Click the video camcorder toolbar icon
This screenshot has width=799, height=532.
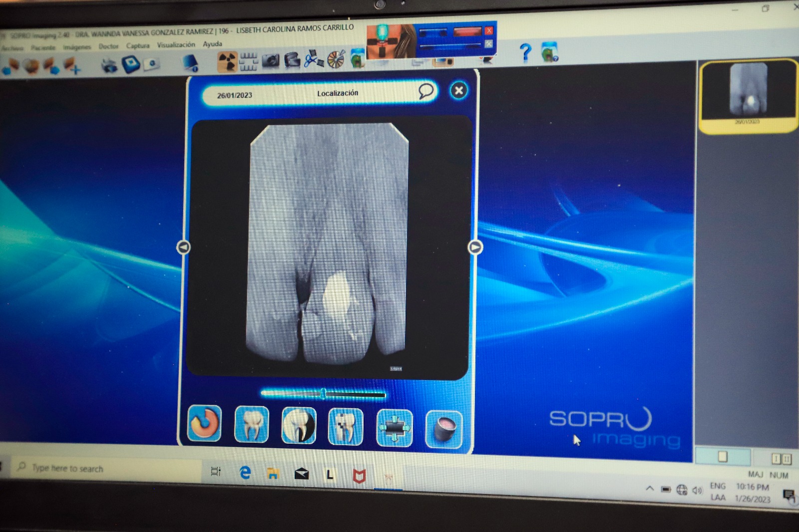[292, 60]
